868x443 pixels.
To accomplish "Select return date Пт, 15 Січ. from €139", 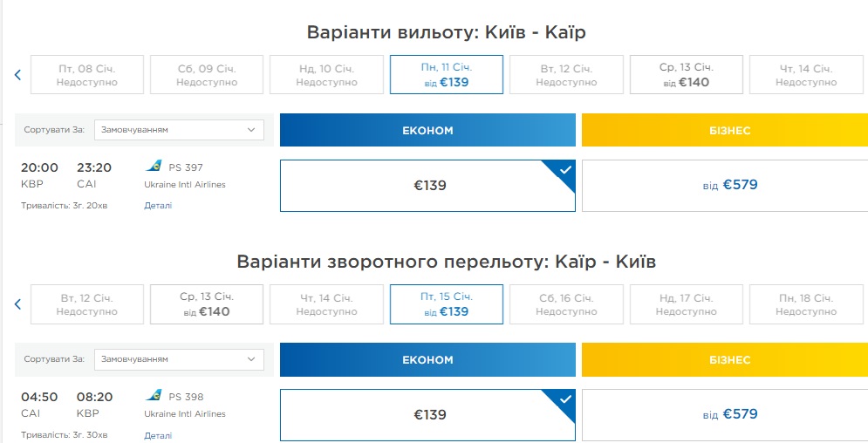I will [446, 304].
